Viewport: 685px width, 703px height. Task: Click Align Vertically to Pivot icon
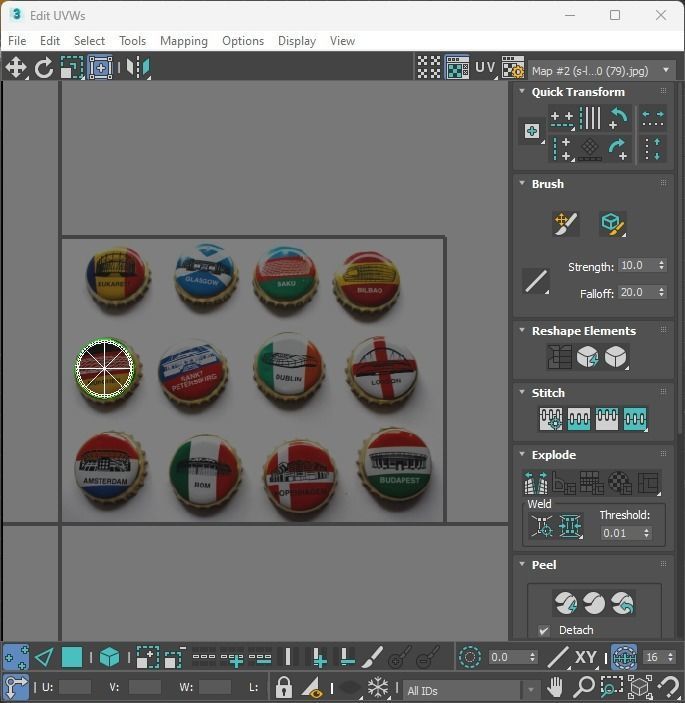tap(562, 149)
